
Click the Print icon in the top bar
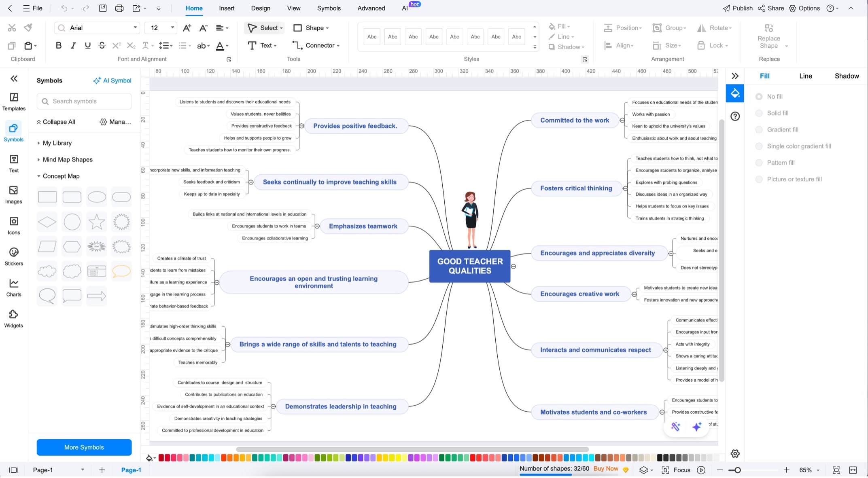pos(119,8)
